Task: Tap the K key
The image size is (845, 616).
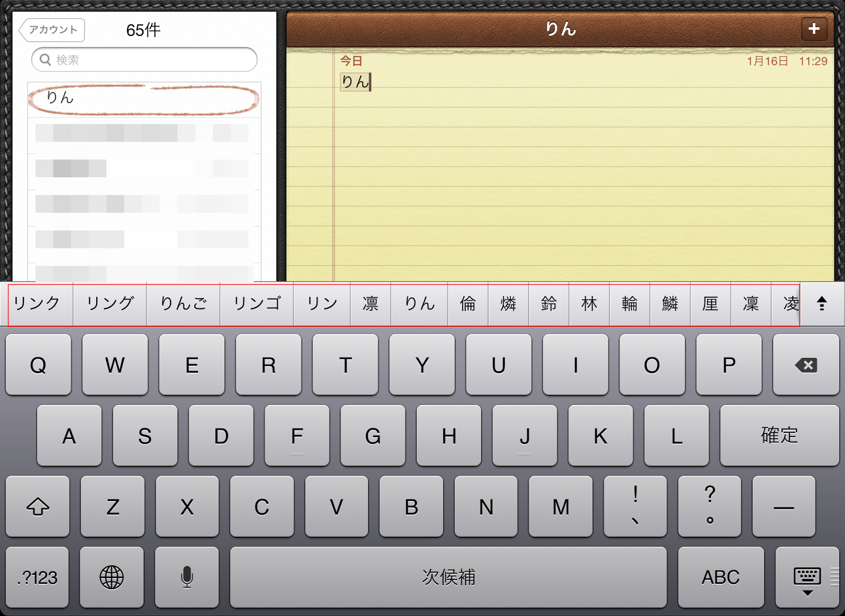Action: click(600, 435)
